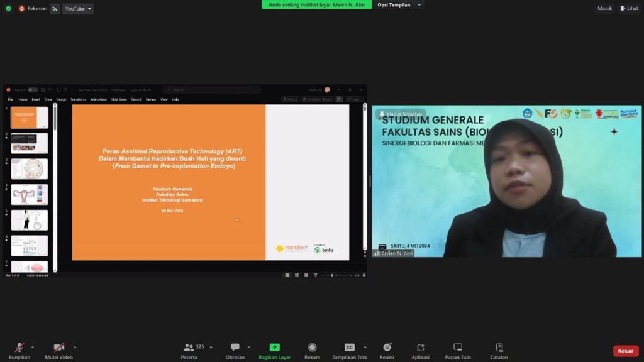Click the PowerPoint account profile picture

[327, 89]
